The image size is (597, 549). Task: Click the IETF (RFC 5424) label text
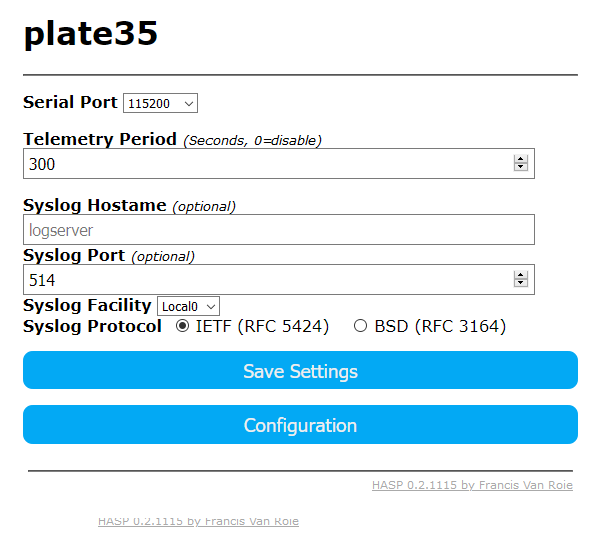tap(262, 326)
